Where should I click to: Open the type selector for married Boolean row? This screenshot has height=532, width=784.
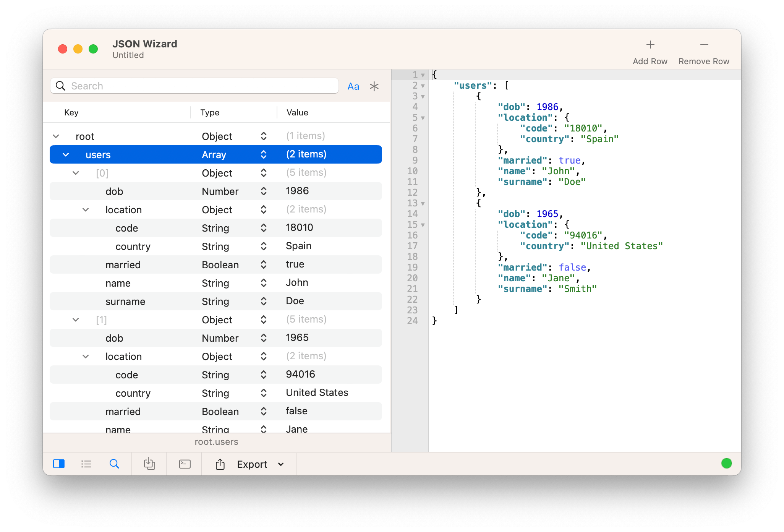coord(264,264)
